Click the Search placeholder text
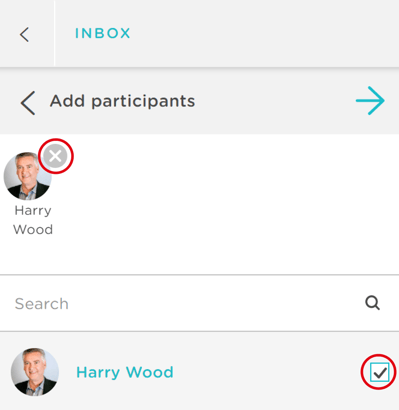Image resolution: width=399 pixels, height=410 pixels. tap(42, 304)
